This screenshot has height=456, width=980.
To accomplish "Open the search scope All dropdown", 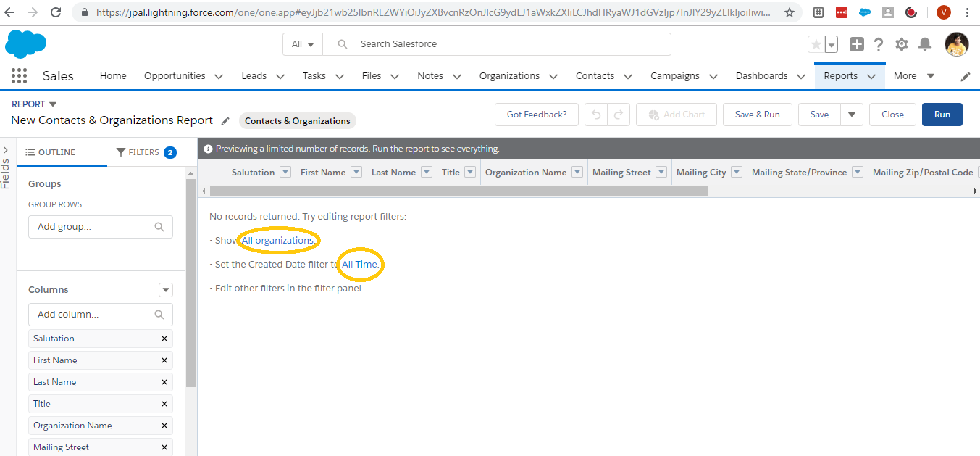I will click(x=303, y=44).
